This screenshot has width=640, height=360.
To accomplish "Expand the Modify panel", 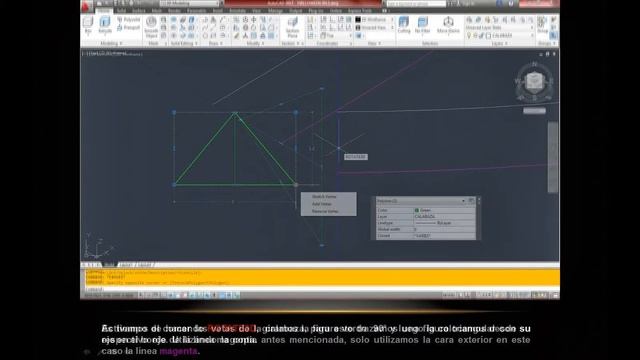I will click(x=256, y=43).
